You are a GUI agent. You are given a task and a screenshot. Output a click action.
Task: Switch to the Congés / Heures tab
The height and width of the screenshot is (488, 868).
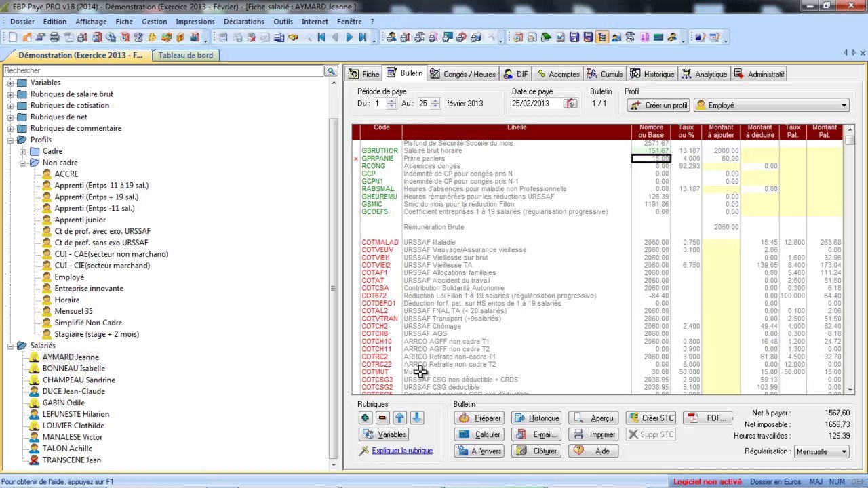point(462,74)
